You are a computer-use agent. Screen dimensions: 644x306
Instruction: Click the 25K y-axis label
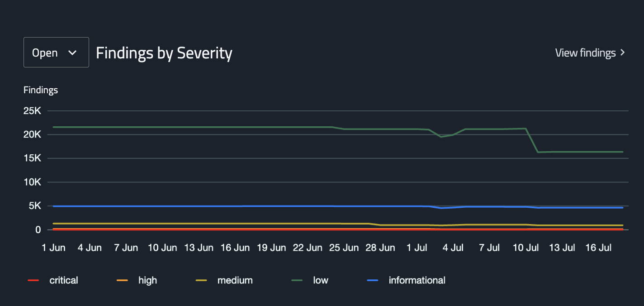point(32,111)
